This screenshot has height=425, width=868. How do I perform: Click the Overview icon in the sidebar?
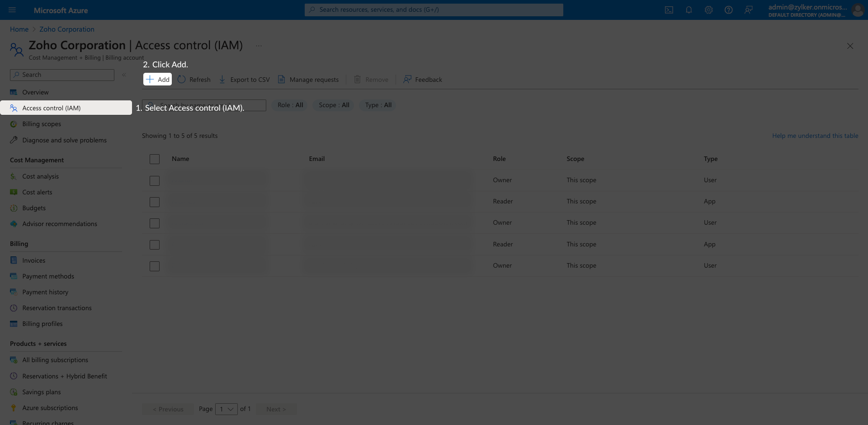14,92
